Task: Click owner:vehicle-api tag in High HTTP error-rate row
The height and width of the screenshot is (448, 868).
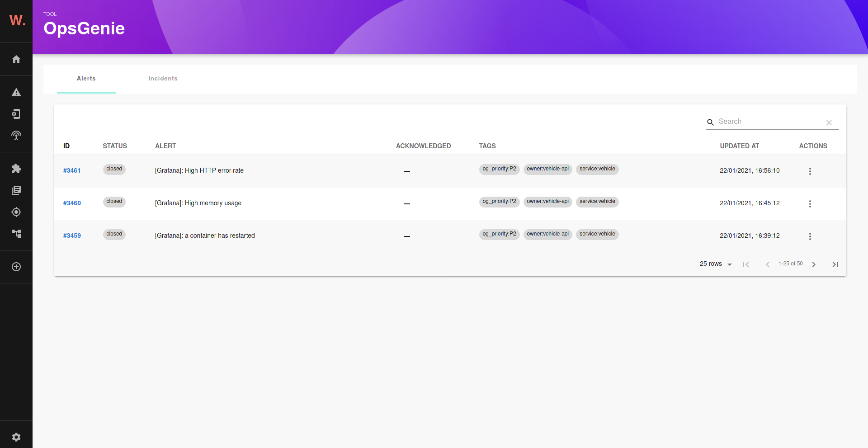Action: pyautogui.click(x=547, y=169)
